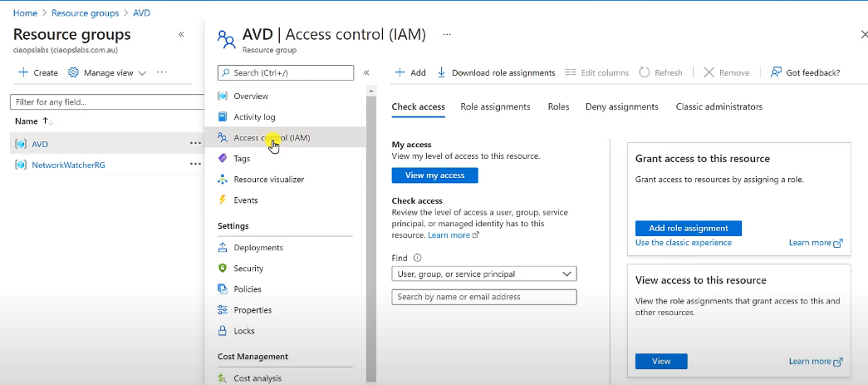Viewport: 868px width, 385px height.
Task: Open the User, group, or service principal dropdown
Action: [483, 274]
